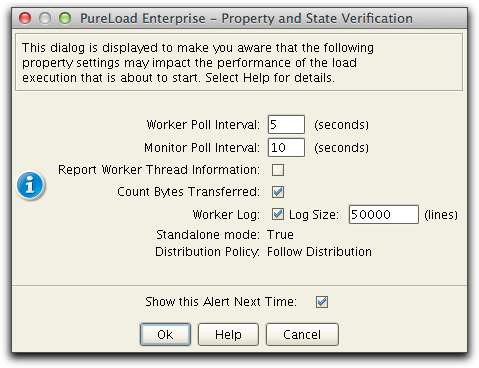Click the Log Size label

point(313,215)
